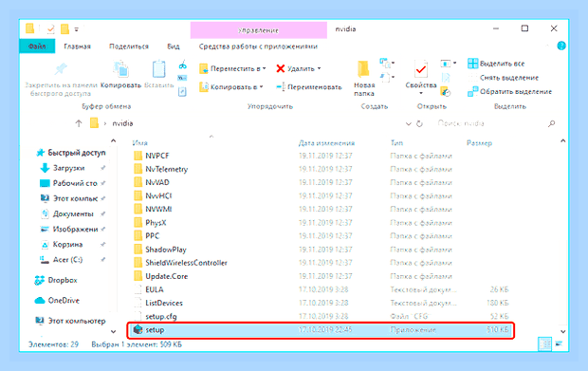This screenshot has width=588, height=371.
Task: Select OneDrive in navigation pane
Action: coord(57,301)
